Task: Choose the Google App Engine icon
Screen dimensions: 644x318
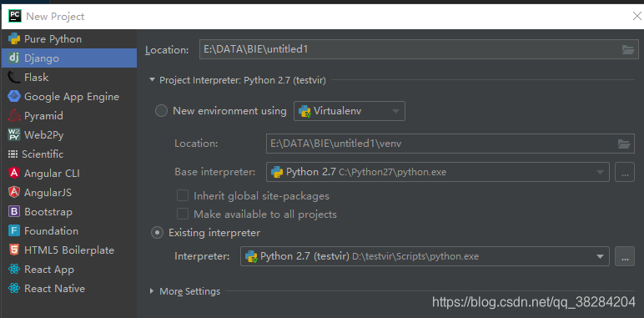Action: pos(14,97)
